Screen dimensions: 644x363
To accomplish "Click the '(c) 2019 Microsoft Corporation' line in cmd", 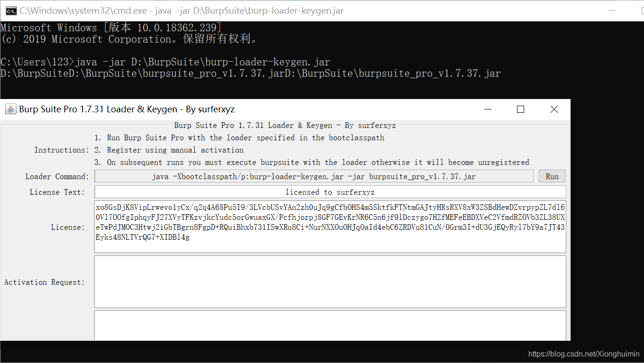I will [129, 39].
